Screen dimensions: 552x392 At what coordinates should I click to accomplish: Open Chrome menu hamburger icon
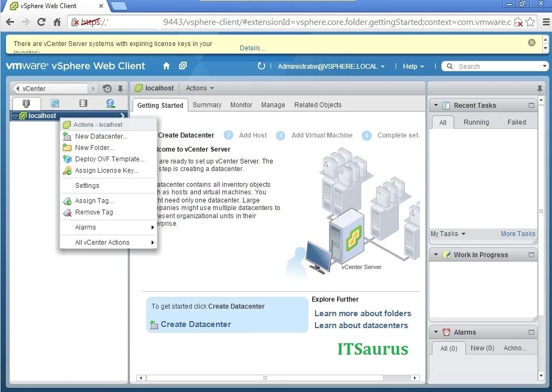point(546,22)
